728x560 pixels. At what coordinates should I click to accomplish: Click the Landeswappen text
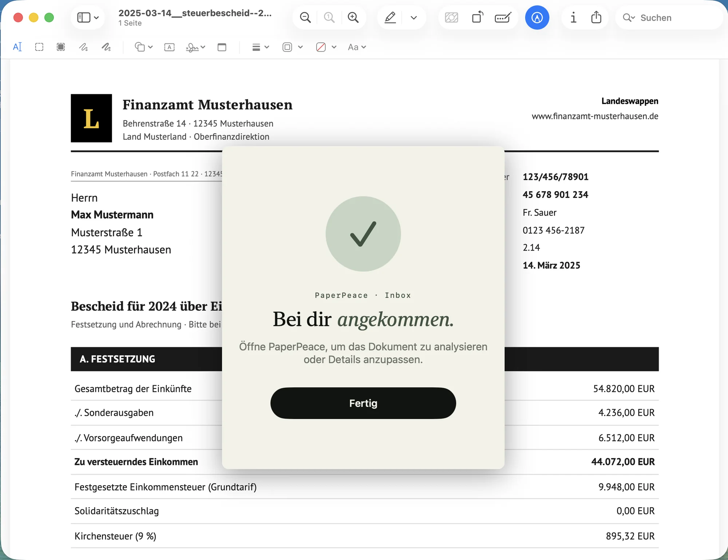(630, 101)
